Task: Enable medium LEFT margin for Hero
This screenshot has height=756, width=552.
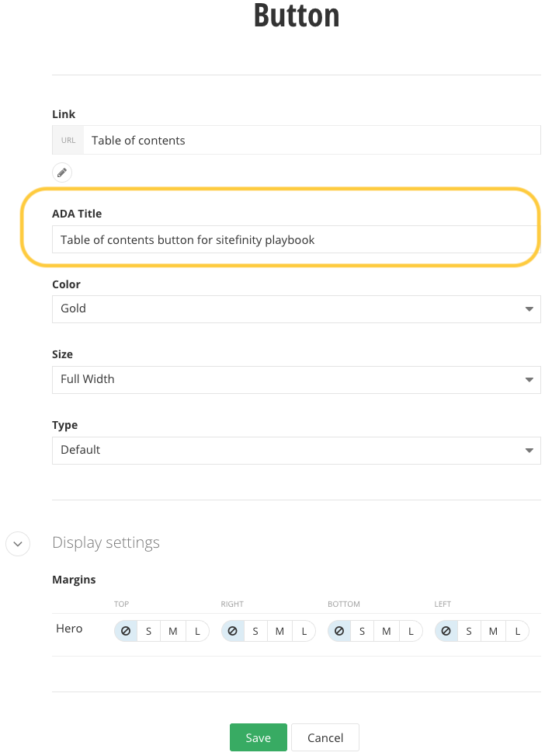Action: coord(493,630)
